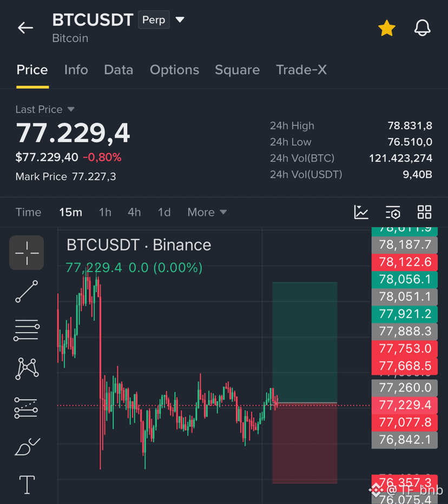The image size is (448, 504).
Task: Switch to the Info tab
Action: click(76, 70)
